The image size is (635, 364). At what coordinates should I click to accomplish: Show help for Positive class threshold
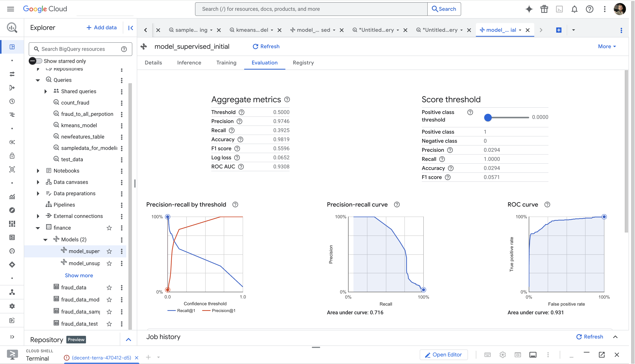click(470, 112)
